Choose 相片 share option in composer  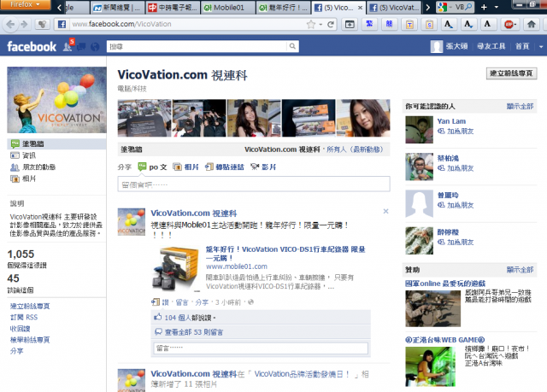(186, 167)
